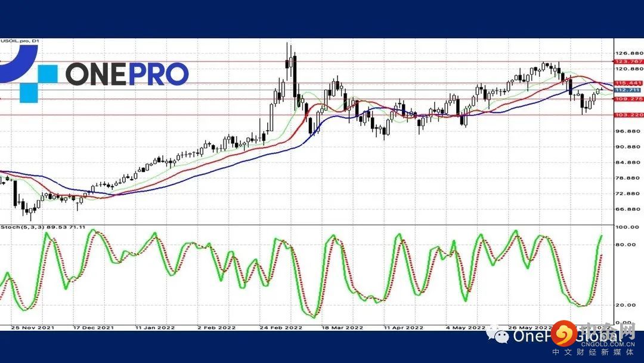Select the Stoch(5,3,3) 89.53 71.11 indicator label
Viewport: 644px width, 363px height.
click(43, 227)
